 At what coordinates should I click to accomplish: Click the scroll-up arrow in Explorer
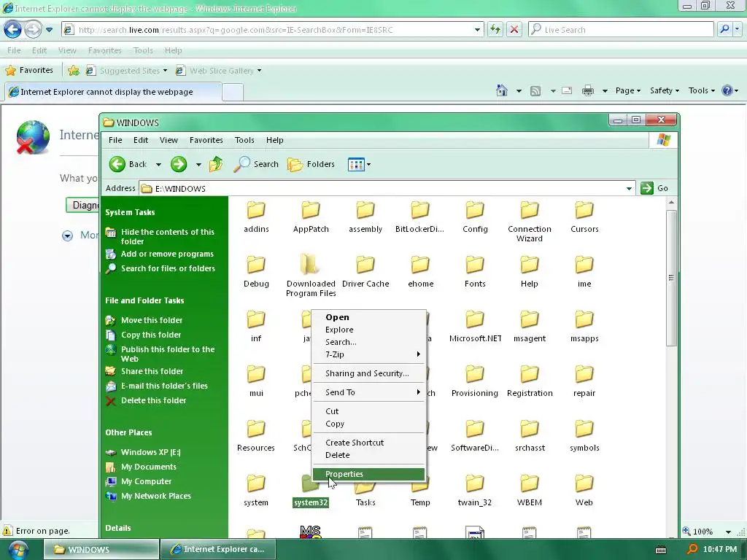(x=671, y=203)
